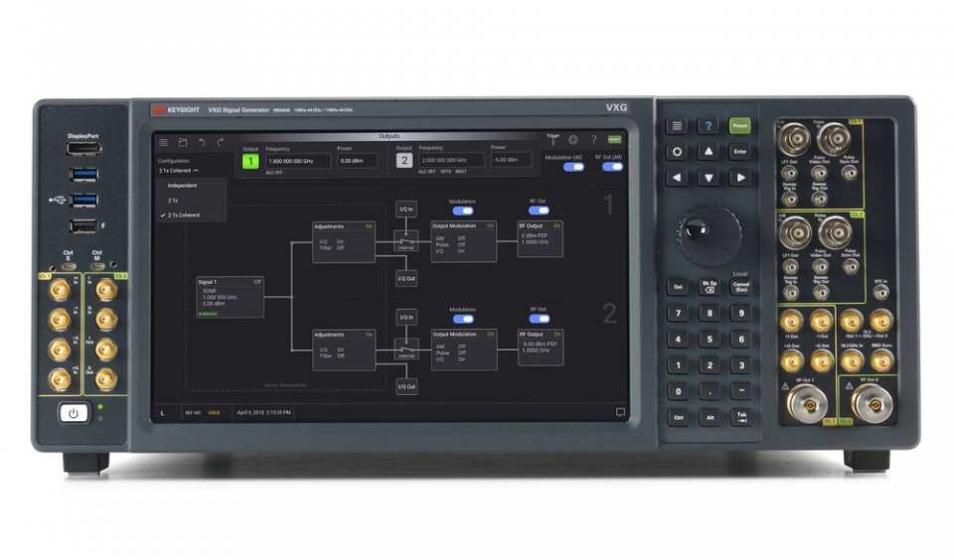This screenshot has width=954, height=560.
Task: Open the Trigger icon on screen
Action: coord(553,141)
